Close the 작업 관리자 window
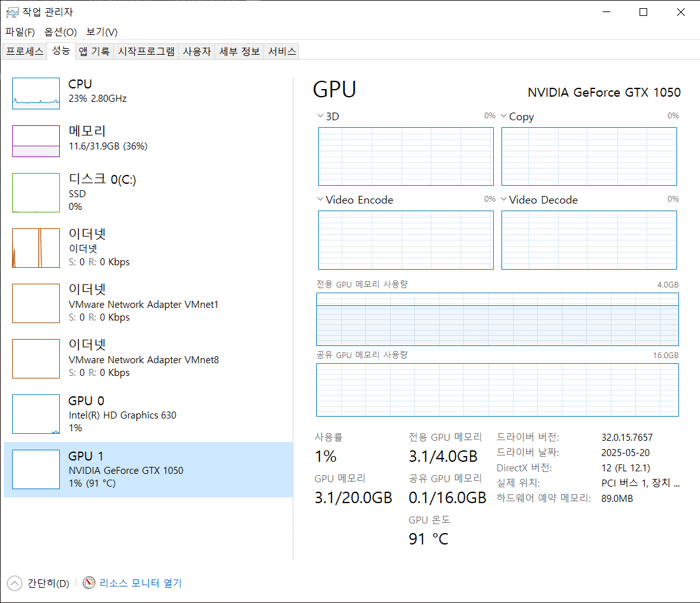Viewport: 700px width, 603px height. click(x=680, y=12)
